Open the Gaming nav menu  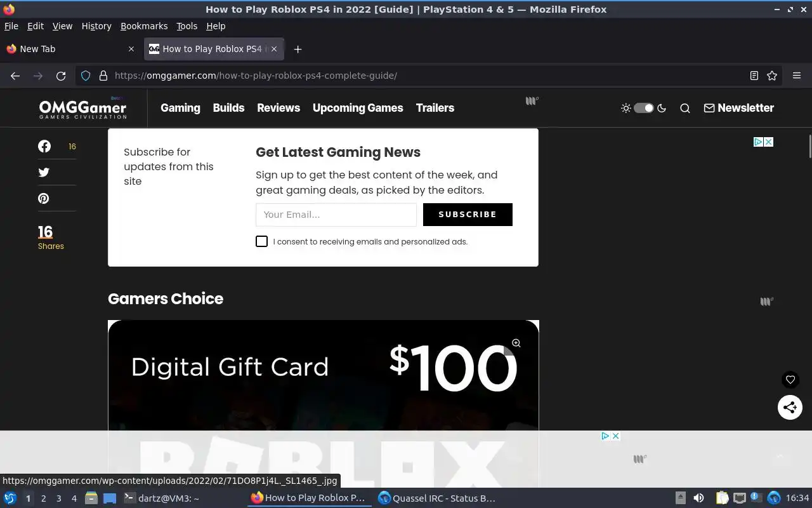[180, 108]
